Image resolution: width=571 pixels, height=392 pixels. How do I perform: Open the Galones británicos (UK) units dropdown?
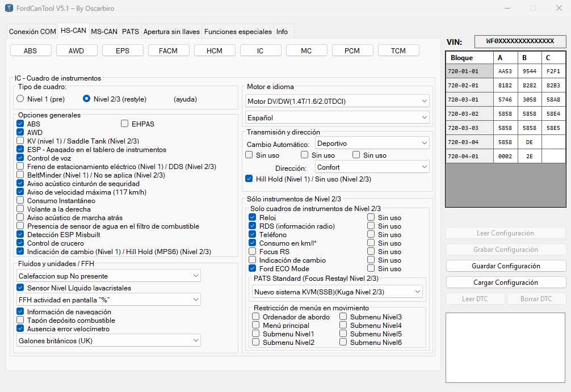click(108, 340)
